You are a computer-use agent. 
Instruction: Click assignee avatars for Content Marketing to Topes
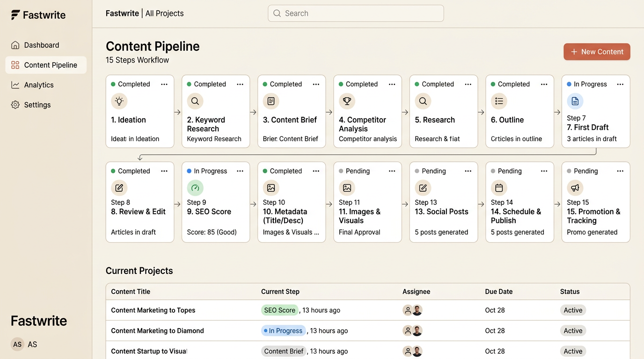(x=412, y=310)
